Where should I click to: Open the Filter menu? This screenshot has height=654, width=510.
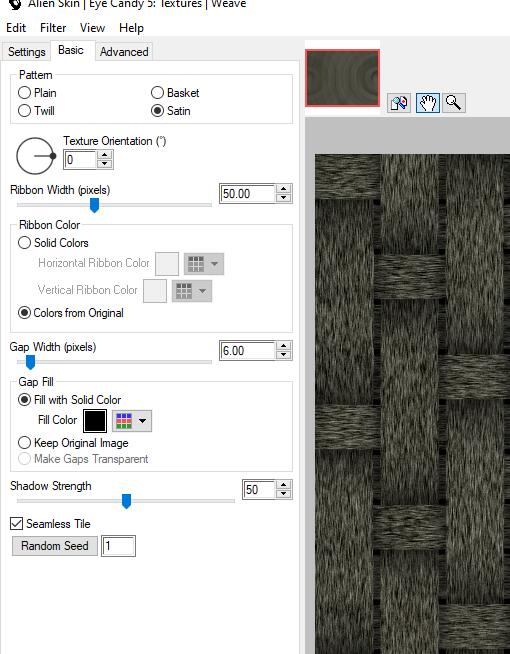click(53, 28)
